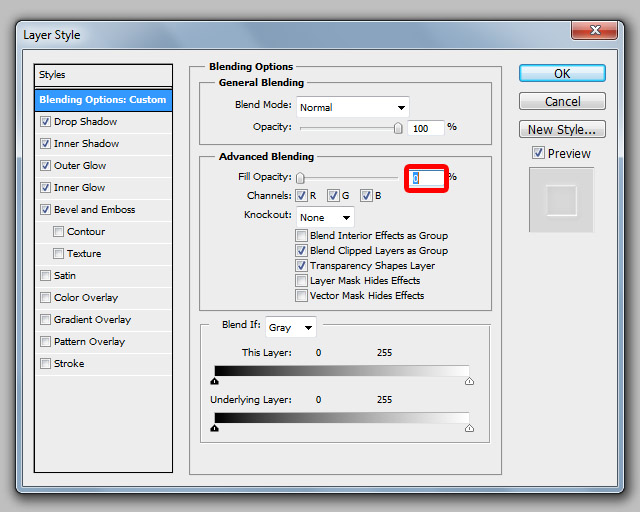Open the Gradient Overlay settings label
The width and height of the screenshot is (640, 512).
[93, 320]
